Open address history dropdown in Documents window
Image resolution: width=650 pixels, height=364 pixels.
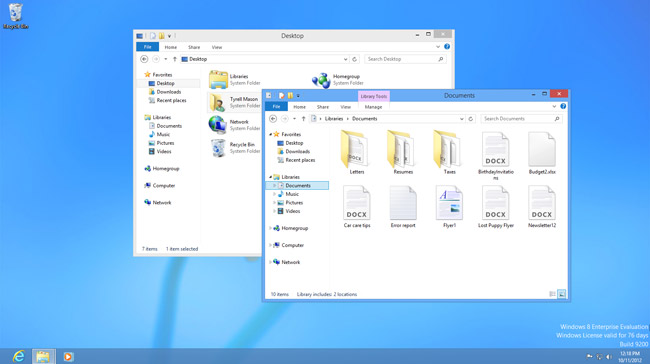click(x=461, y=119)
